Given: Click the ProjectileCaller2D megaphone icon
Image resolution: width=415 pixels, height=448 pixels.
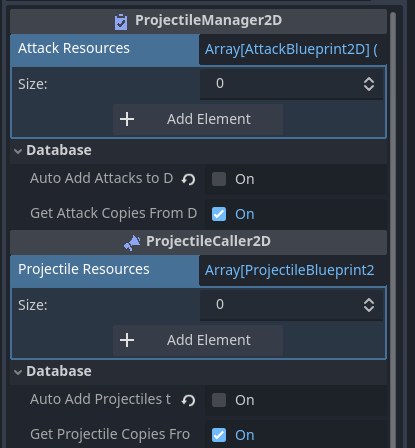Looking at the screenshot, I should (x=132, y=243).
